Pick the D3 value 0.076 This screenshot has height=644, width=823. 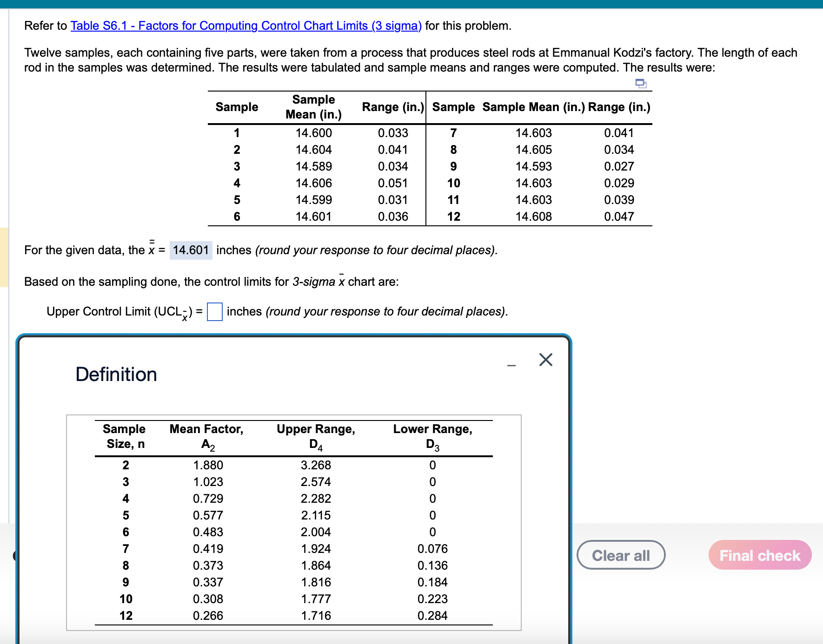(432, 549)
